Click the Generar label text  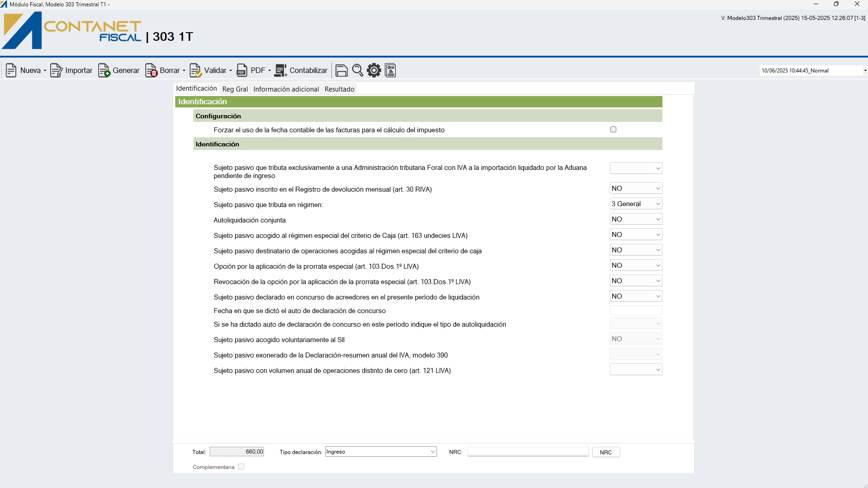tap(126, 71)
